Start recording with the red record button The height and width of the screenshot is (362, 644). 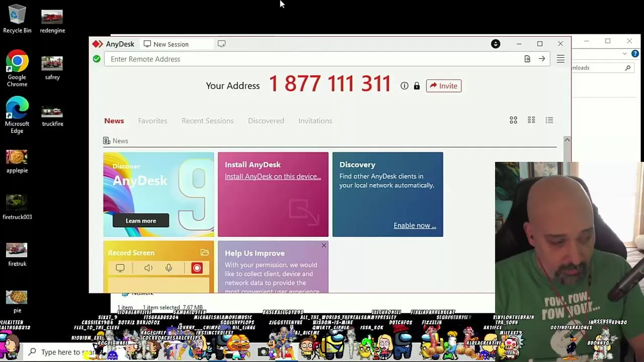tap(197, 268)
